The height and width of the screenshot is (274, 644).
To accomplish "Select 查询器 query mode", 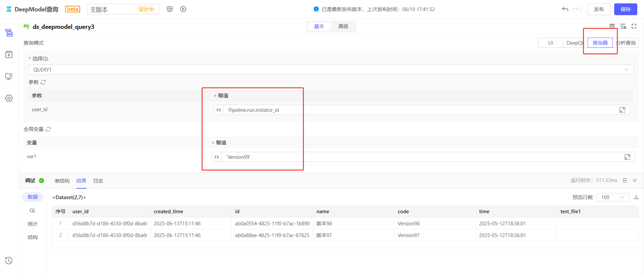I will tap(600, 43).
